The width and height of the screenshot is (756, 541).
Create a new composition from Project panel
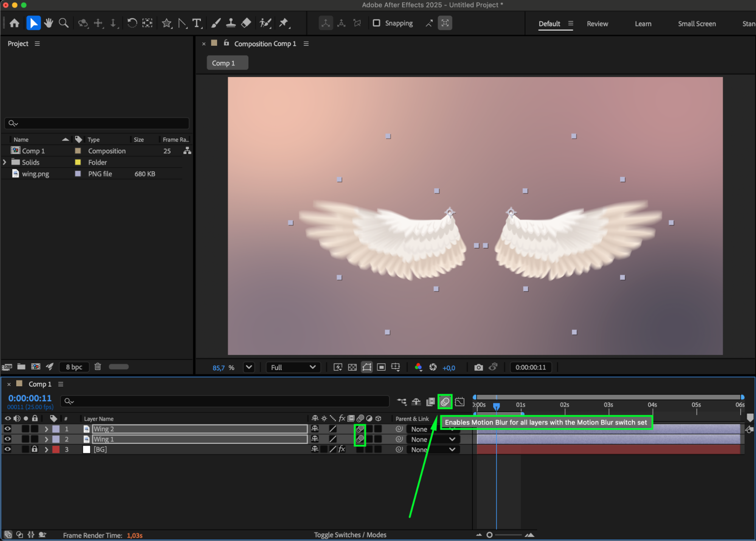[36, 367]
